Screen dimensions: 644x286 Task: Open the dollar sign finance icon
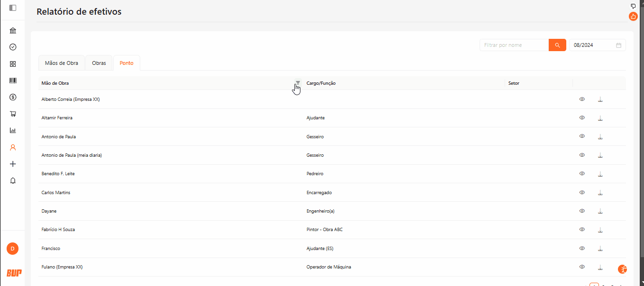(13, 97)
